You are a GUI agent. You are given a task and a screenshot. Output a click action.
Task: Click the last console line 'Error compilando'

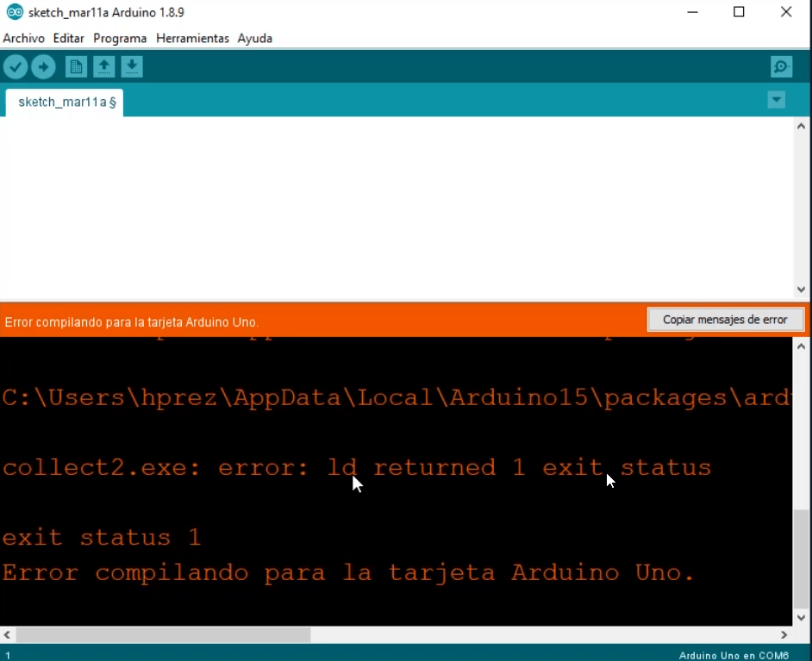point(348,573)
